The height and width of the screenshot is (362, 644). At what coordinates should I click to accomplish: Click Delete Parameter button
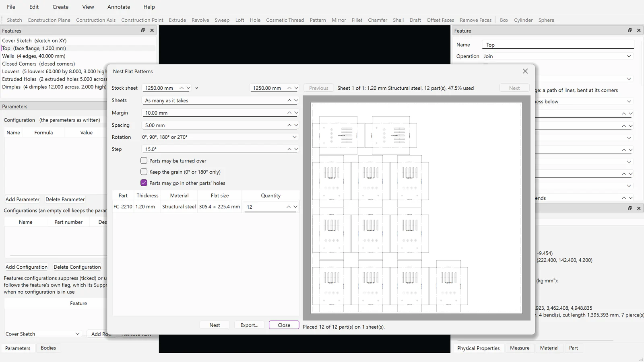point(65,199)
